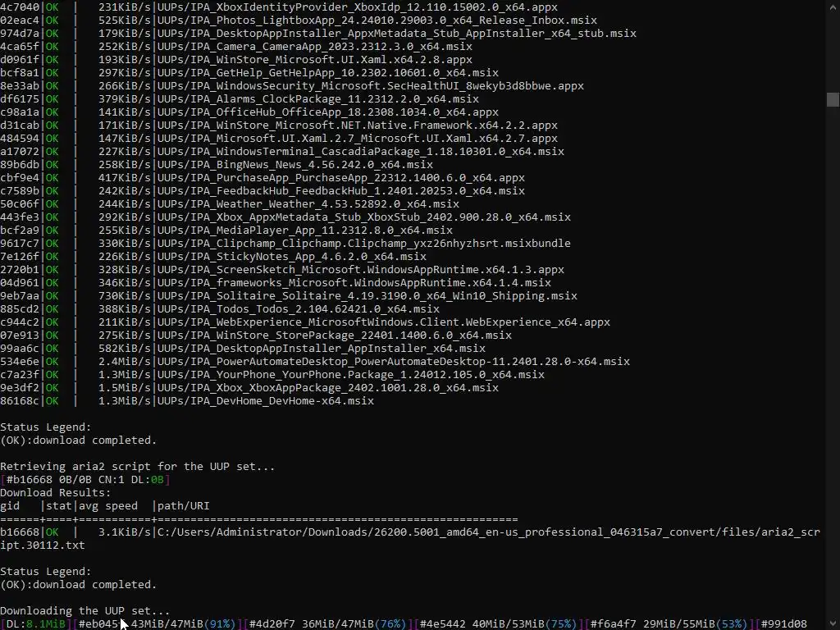Click the Alarms_ClockPackage msix path
The width and height of the screenshot is (840, 630).
[x=318, y=99]
